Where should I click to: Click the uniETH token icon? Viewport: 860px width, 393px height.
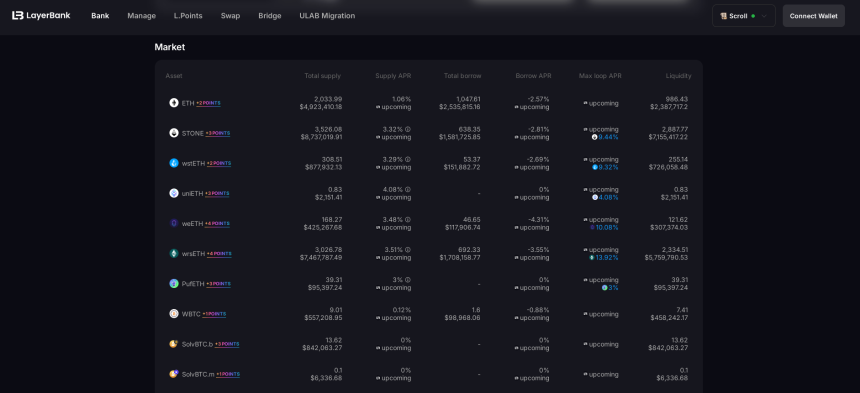174,193
